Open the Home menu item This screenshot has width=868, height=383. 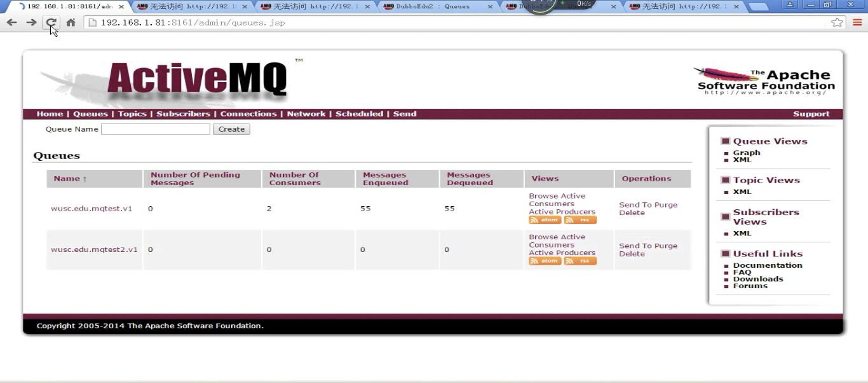[50, 114]
